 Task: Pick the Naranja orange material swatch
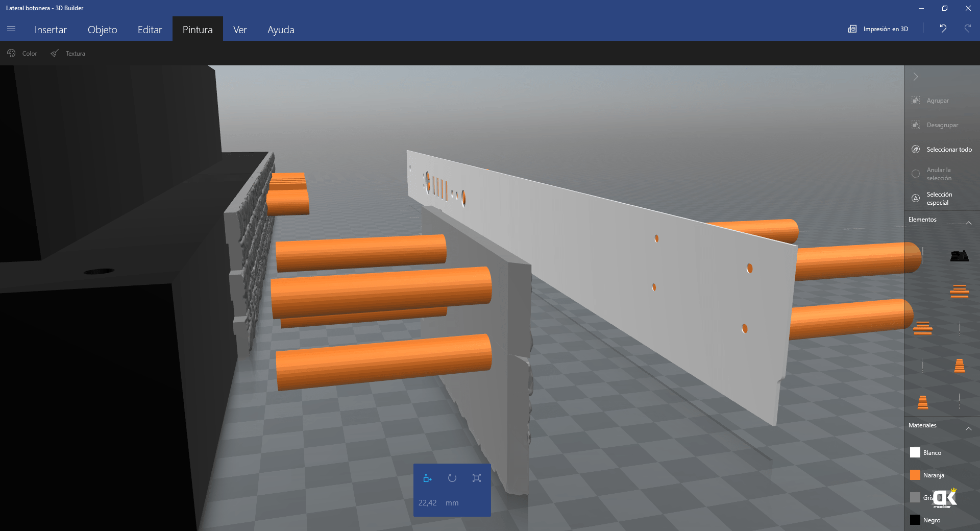point(915,475)
